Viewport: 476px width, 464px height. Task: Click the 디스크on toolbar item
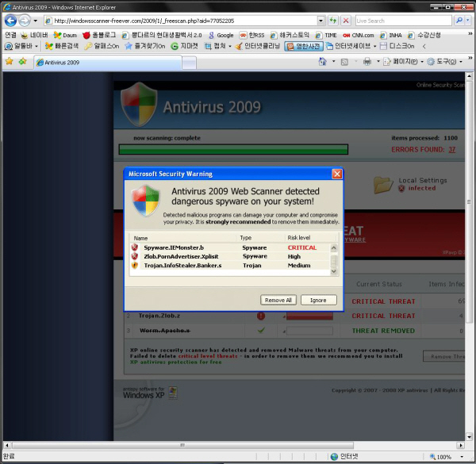pyautogui.click(x=397, y=46)
